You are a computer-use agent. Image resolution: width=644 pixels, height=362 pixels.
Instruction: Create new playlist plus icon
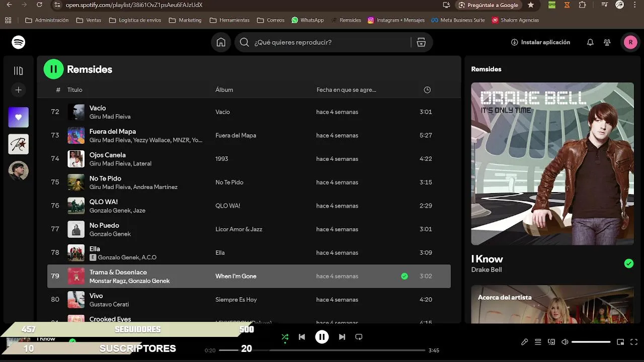(x=19, y=90)
